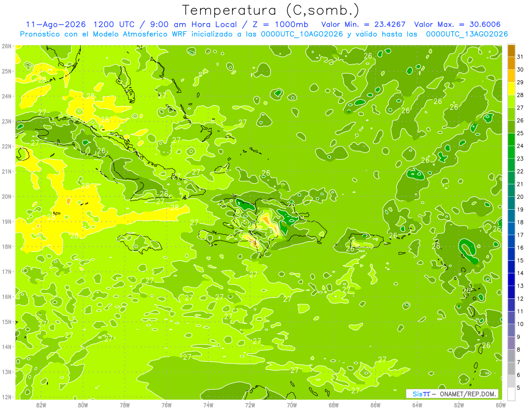Click the 'SisTT – ONAMET/REP.DOM.' credit label

(452, 394)
